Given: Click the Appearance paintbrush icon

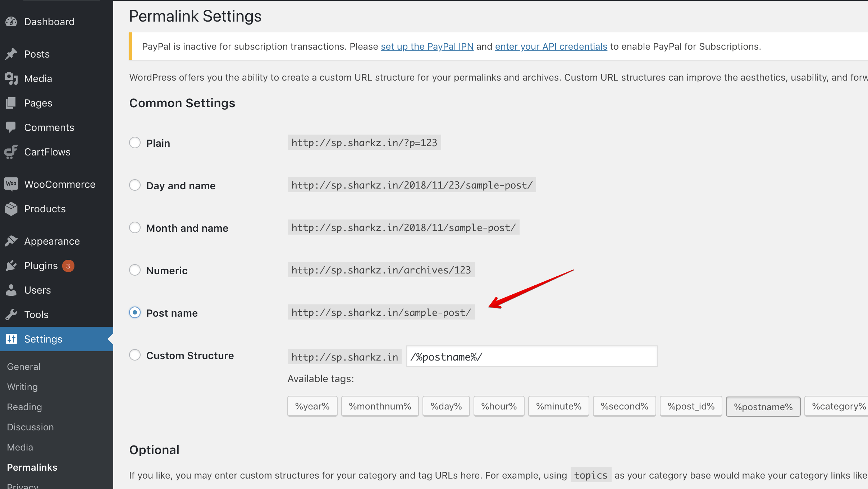Looking at the screenshot, I should click(11, 241).
